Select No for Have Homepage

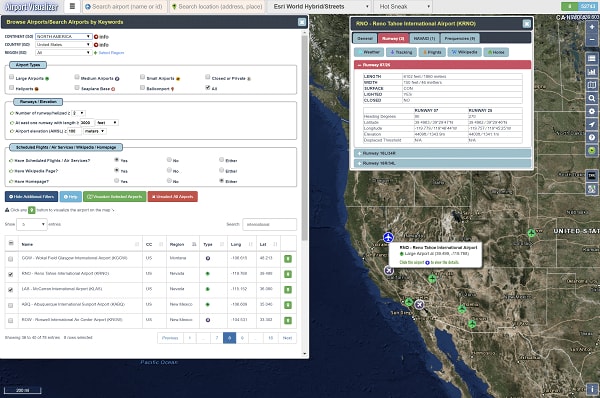(169, 181)
